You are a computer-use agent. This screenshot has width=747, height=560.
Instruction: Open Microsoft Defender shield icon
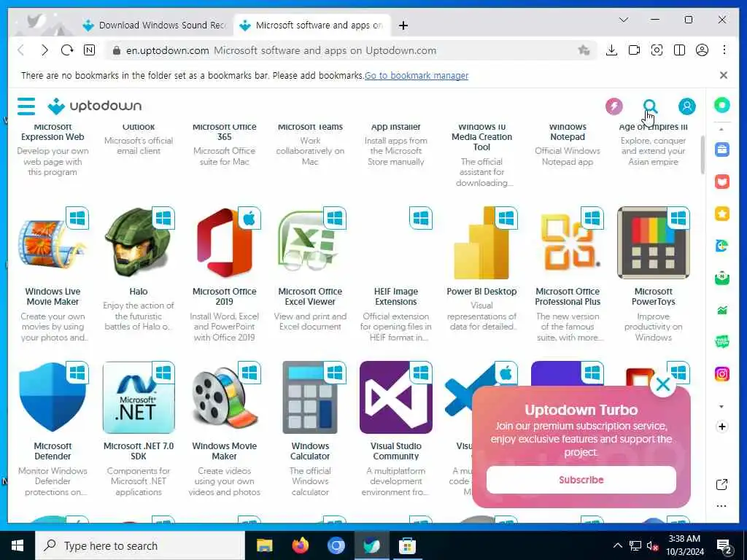53,397
